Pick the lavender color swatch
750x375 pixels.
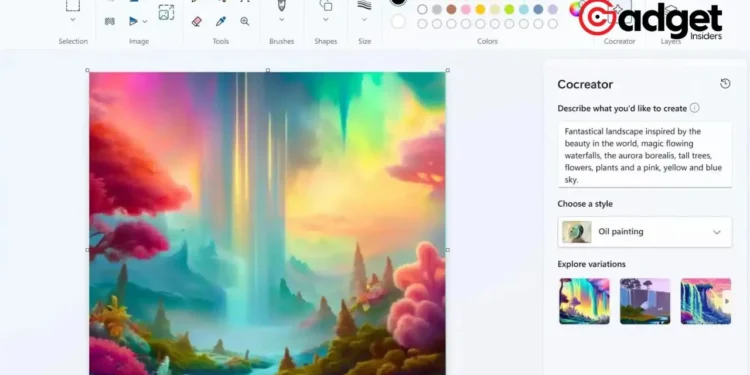[553, 10]
